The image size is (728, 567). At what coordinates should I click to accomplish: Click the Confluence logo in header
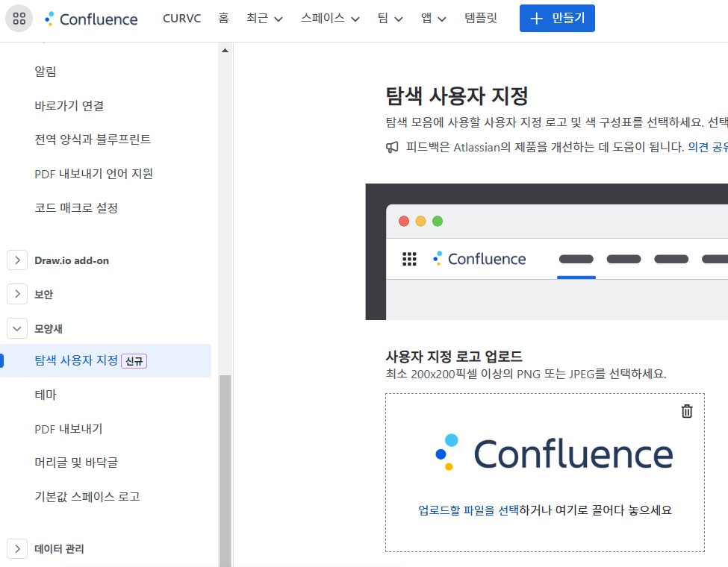tap(91, 19)
